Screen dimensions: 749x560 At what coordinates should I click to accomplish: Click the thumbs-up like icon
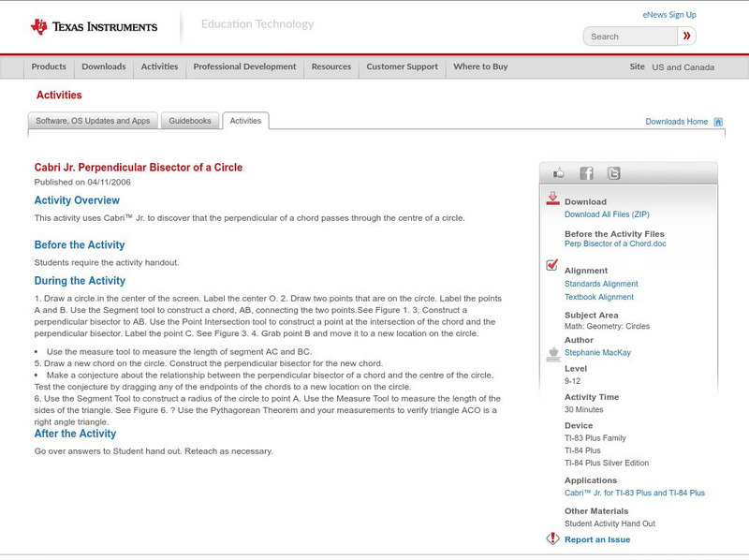559,173
